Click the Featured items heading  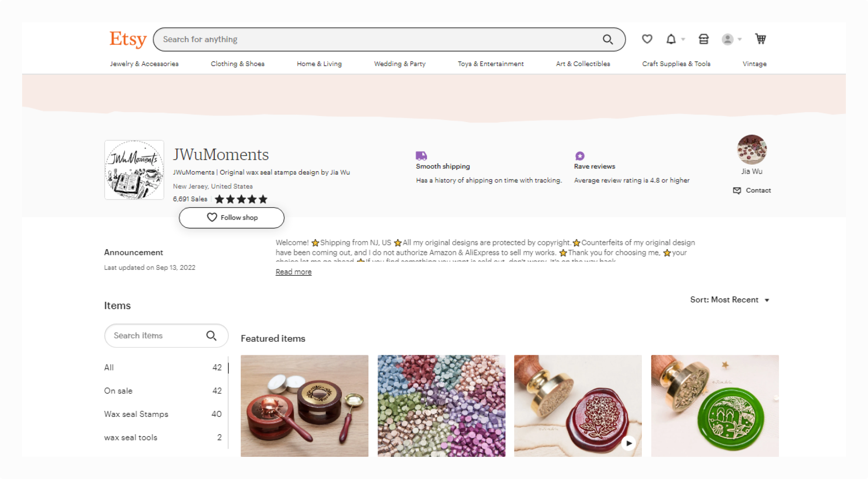[273, 338]
